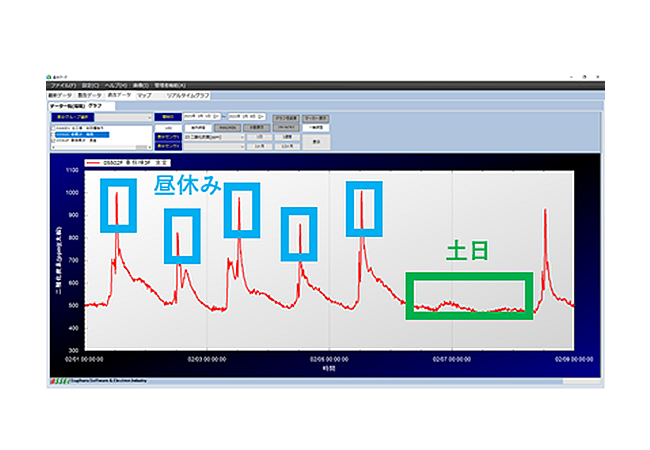Toggle the first sensor checkbox in list
The image size is (650, 450).
51,127
